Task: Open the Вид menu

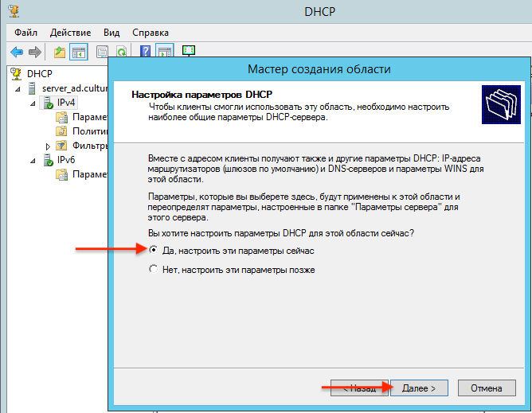Action: (x=111, y=33)
